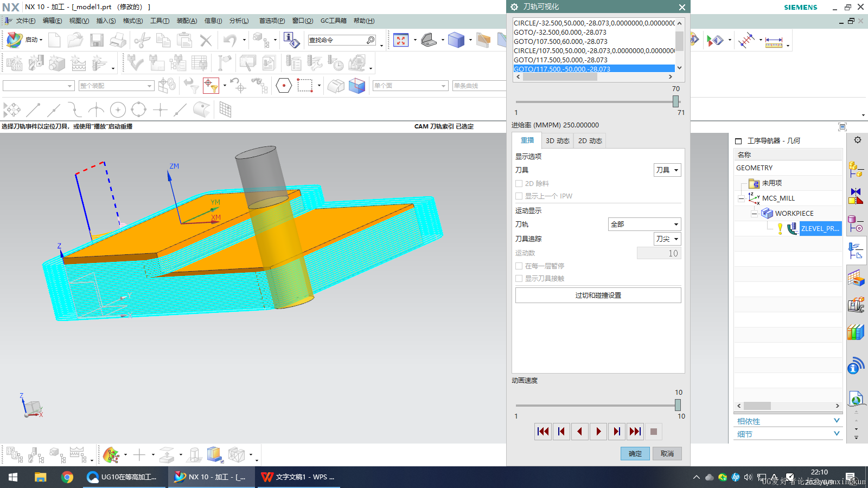This screenshot has height=488, width=868.
Task: Collapse the WORKPIECE tree node
Action: click(x=754, y=214)
